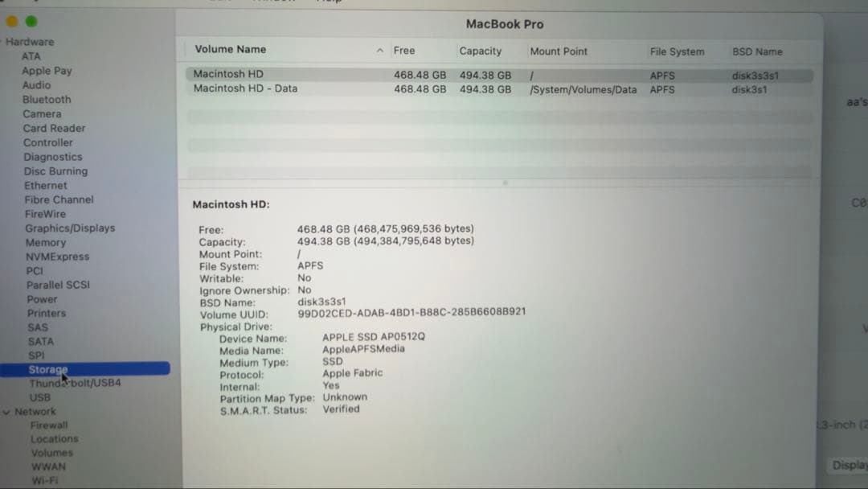Select the Macintosh HD - Data volume
The image size is (868, 489).
pos(321,89)
